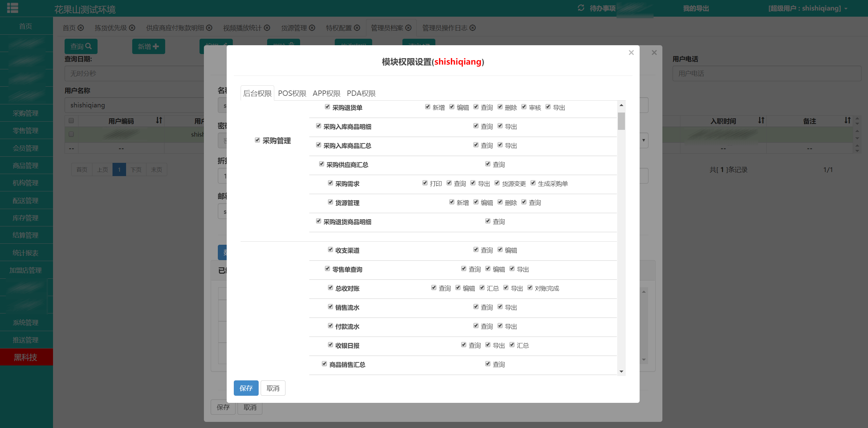Click the 新增 add button

pyautogui.click(x=149, y=46)
